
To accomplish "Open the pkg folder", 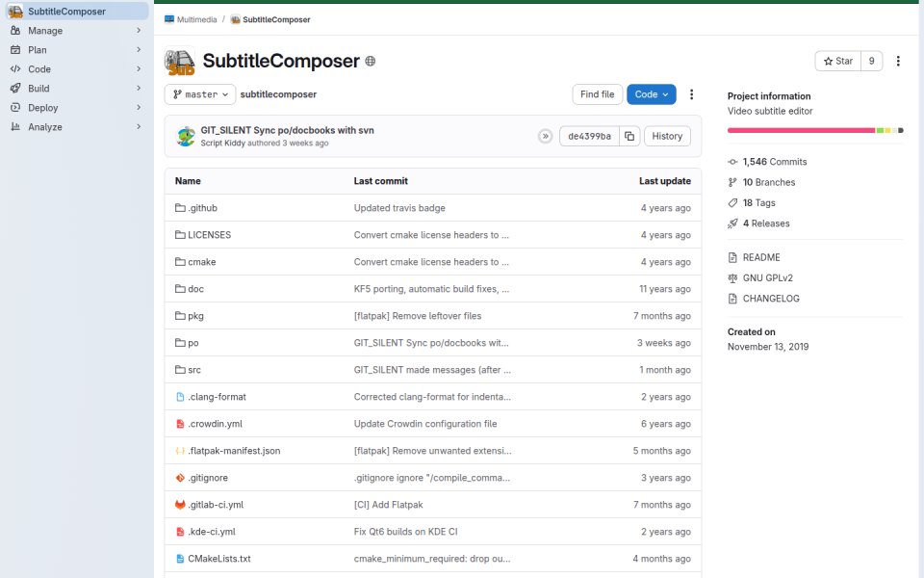I will tap(195, 316).
